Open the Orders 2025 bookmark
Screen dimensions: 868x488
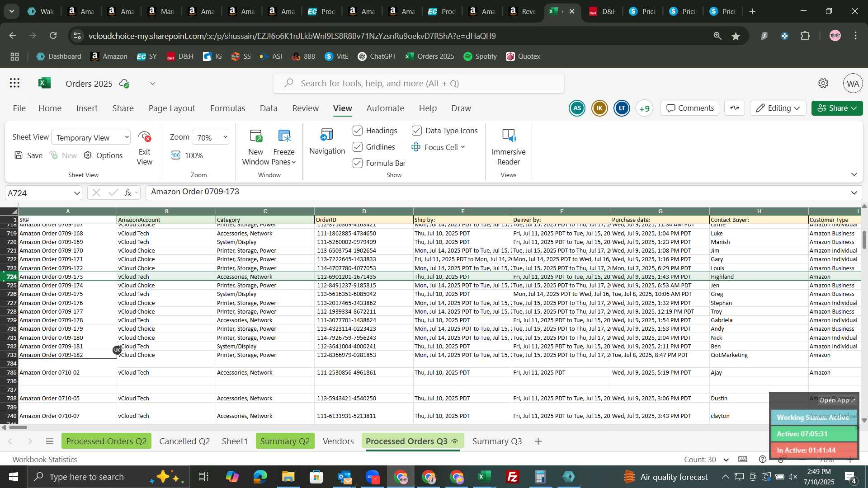[x=429, y=56]
